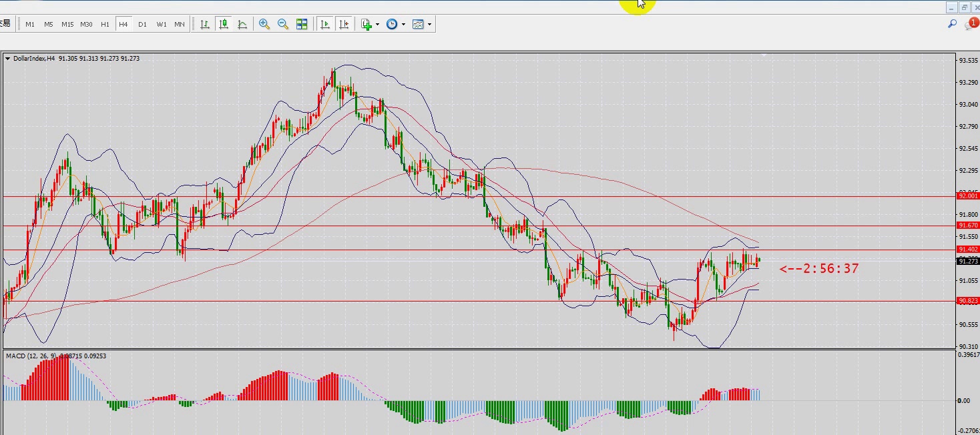Select the 91.402 horizontal level price tag

pos(967,250)
